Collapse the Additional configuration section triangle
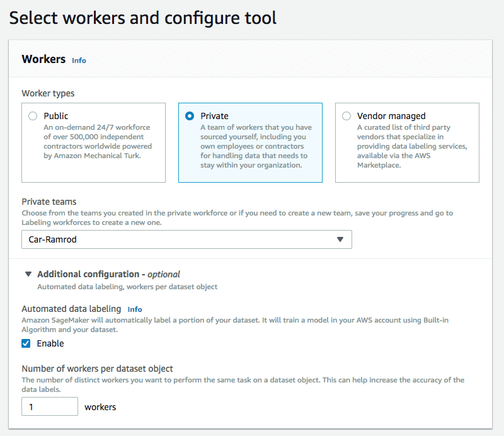This screenshot has width=504, height=436. [28, 274]
